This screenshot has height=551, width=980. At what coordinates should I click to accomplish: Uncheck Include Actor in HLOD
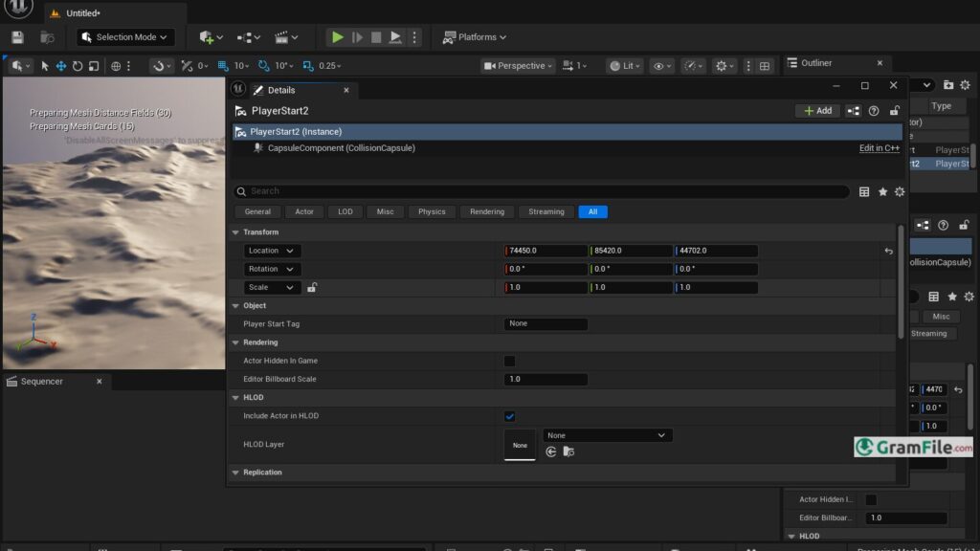(509, 416)
